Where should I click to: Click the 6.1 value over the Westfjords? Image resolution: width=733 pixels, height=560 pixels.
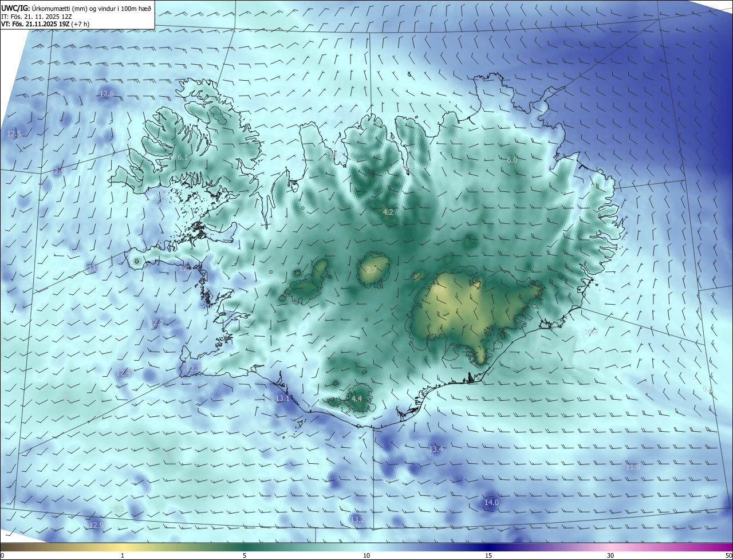click(x=183, y=157)
